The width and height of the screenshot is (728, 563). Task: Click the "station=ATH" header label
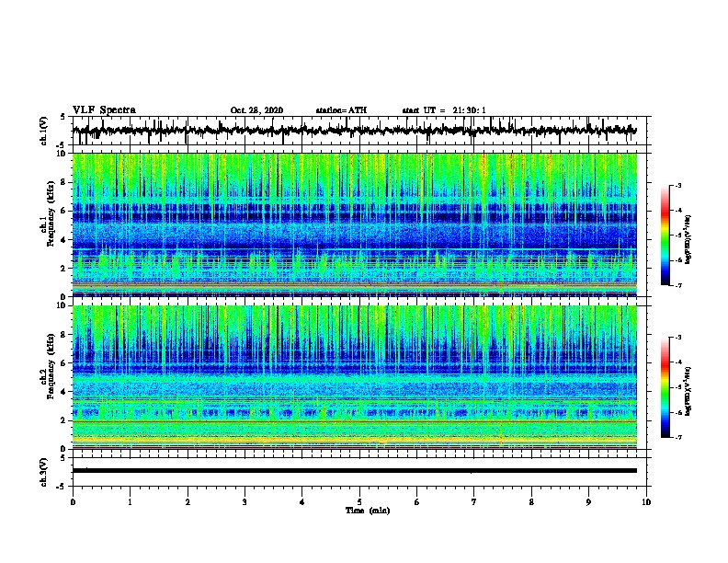coord(341,110)
